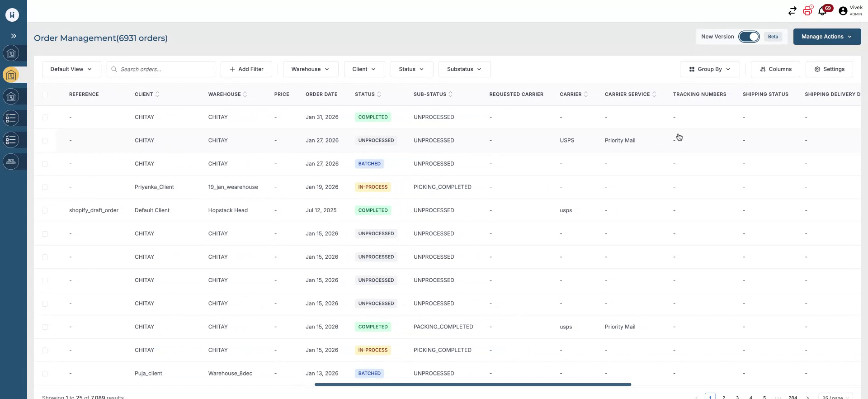The height and width of the screenshot is (399, 868).
Task: Check the select-all orders header checkbox
Action: point(45,95)
